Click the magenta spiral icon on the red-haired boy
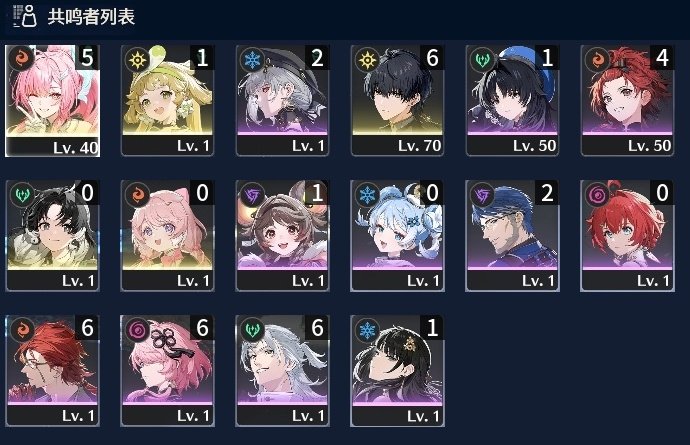 tap(597, 194)
